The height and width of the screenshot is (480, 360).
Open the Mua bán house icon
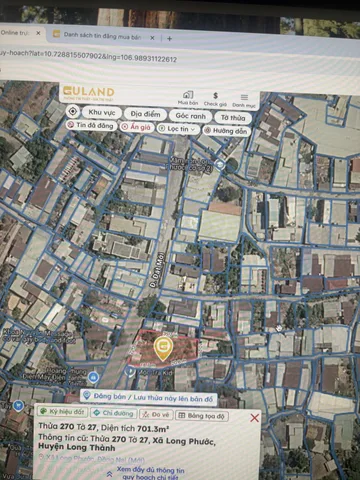coord(188,95)
